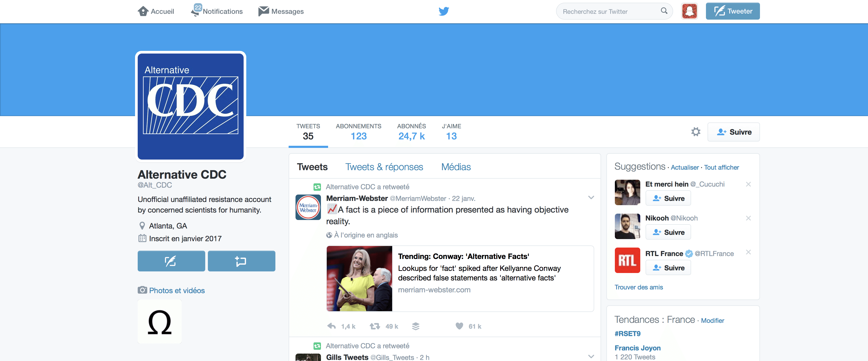Like the Merriam-Webster tweet
The height and width of the screenshot is (361, 868).
tap(459, 326)
